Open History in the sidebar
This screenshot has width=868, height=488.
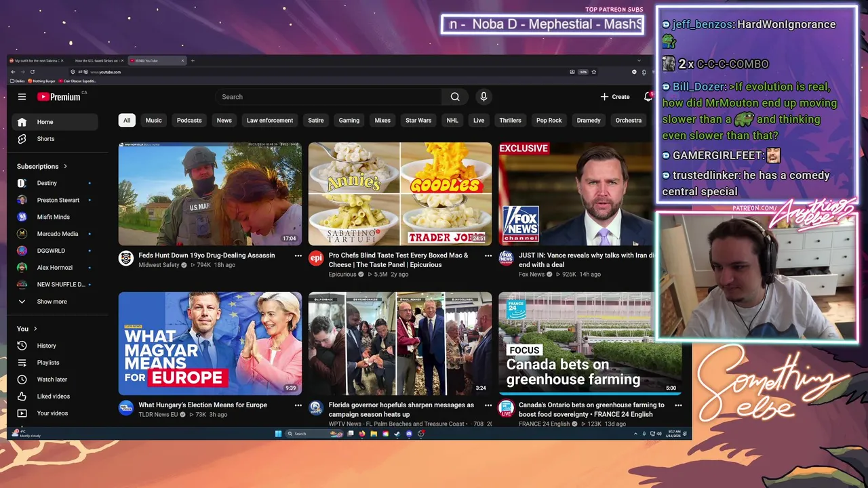pyautogui.click(x=55, y=346)
